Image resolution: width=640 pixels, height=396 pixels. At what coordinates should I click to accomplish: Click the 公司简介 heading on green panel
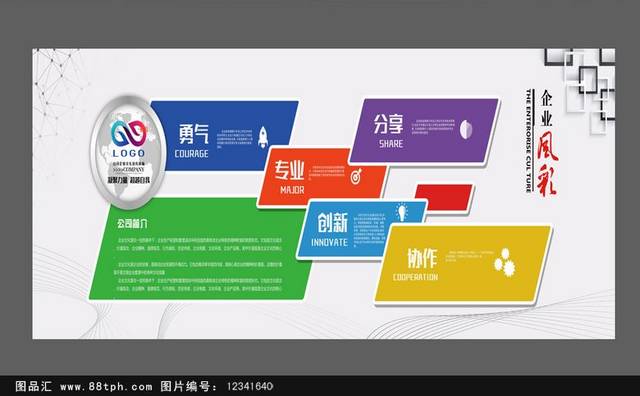pyautogui.click(x=132, y=224)
